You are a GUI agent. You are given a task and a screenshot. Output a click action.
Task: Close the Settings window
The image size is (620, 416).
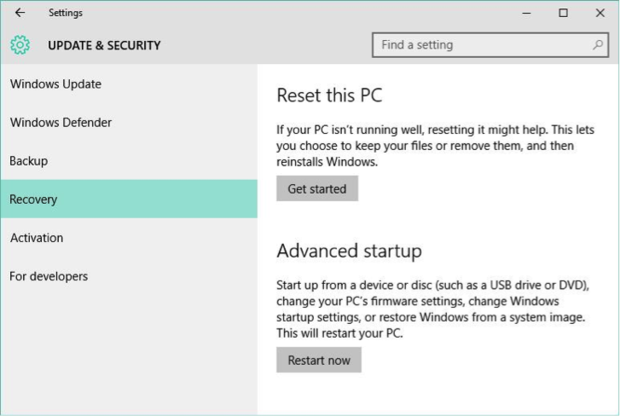(x=600, y=13)
